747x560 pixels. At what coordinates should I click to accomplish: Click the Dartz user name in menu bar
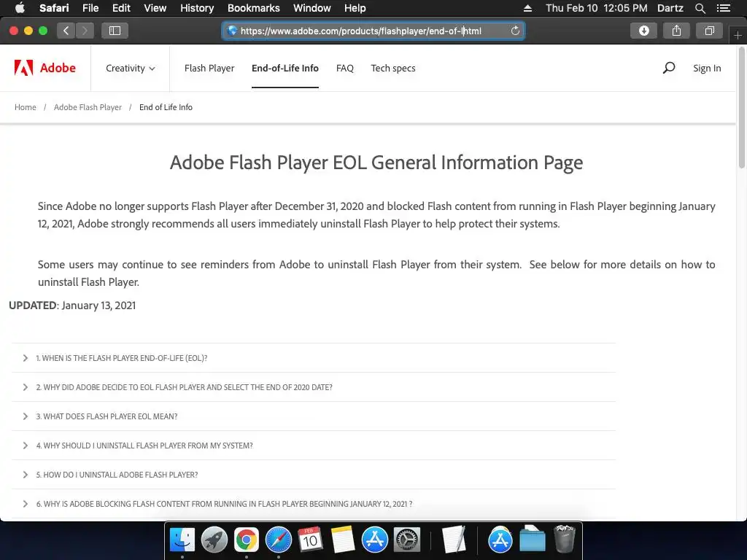point(670,8)
